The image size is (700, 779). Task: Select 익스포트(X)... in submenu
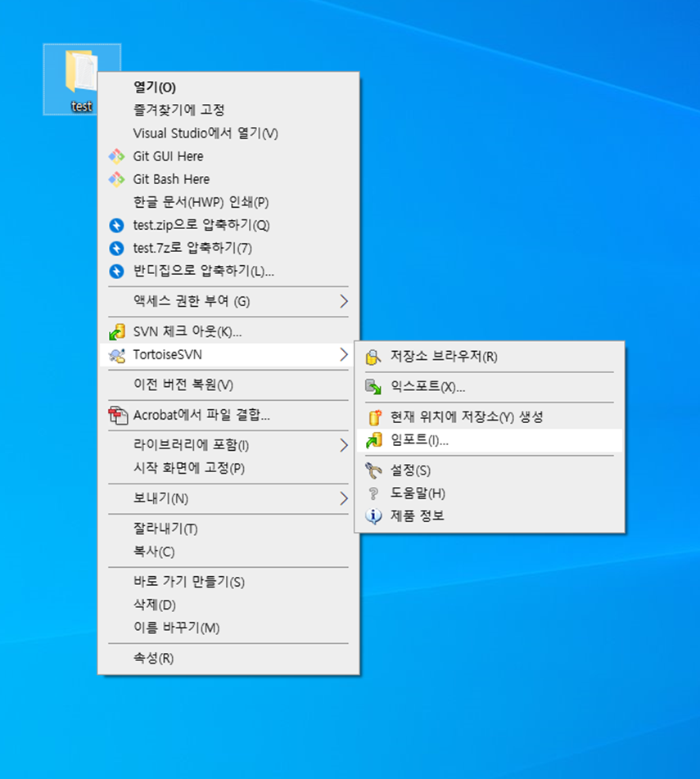pos(490,387)
